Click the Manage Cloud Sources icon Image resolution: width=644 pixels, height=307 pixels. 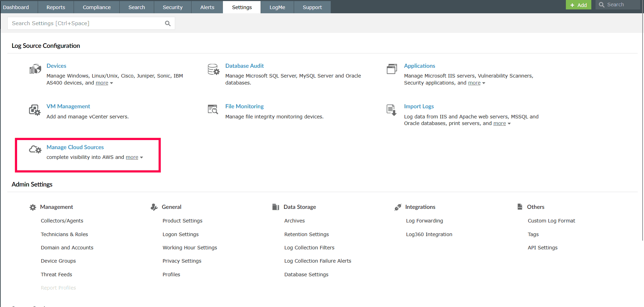[x=35, y=150]
